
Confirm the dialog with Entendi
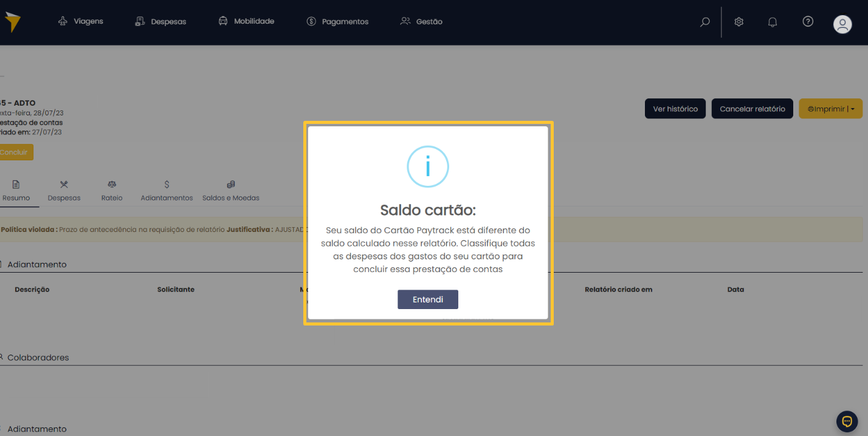428,299
